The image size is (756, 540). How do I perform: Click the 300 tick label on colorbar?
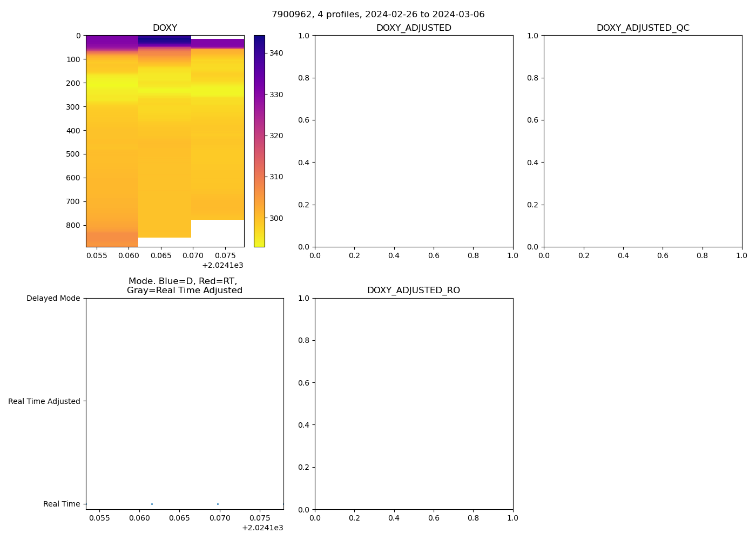276,218
